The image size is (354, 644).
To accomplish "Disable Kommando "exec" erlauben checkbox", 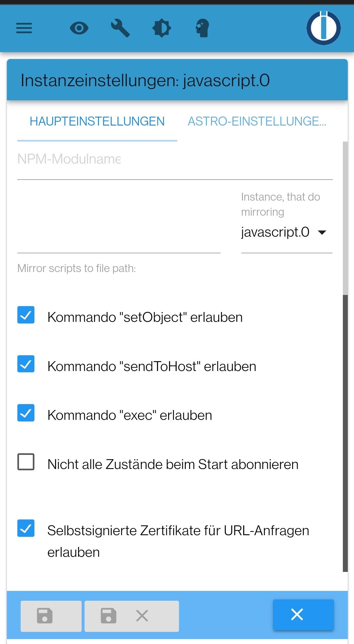I will coord(26,413).
